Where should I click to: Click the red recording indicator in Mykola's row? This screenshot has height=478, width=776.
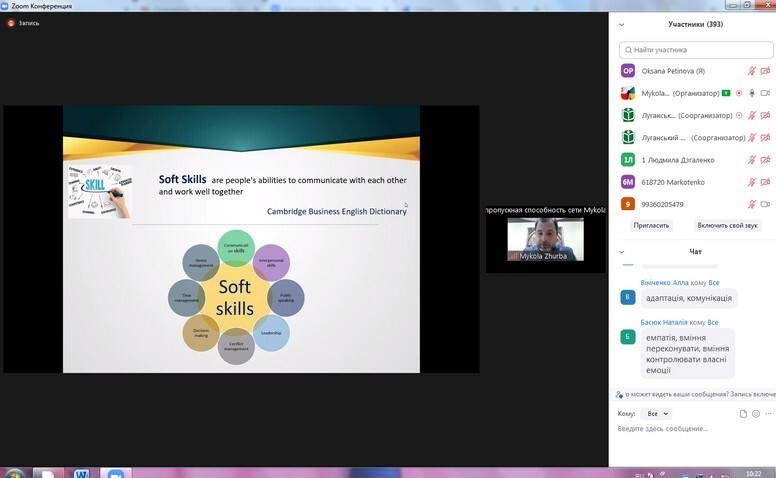click(x=739, y=93)
